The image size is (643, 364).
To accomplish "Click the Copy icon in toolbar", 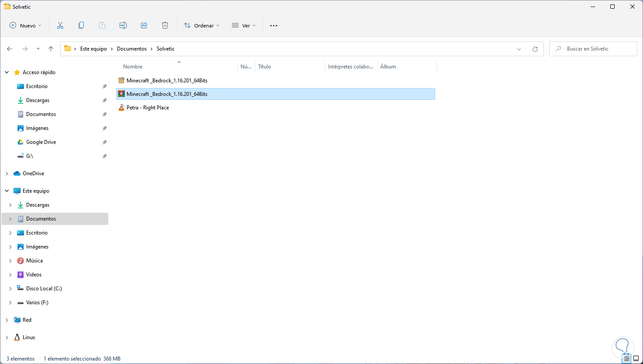I will pos(81,26).
